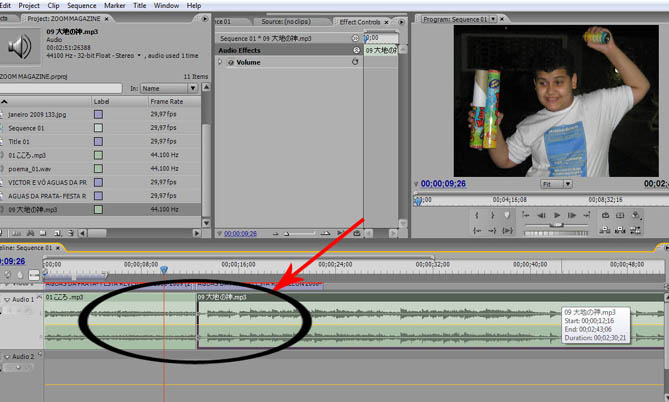Expand the Volume effect properties

(x=220, y=62)
